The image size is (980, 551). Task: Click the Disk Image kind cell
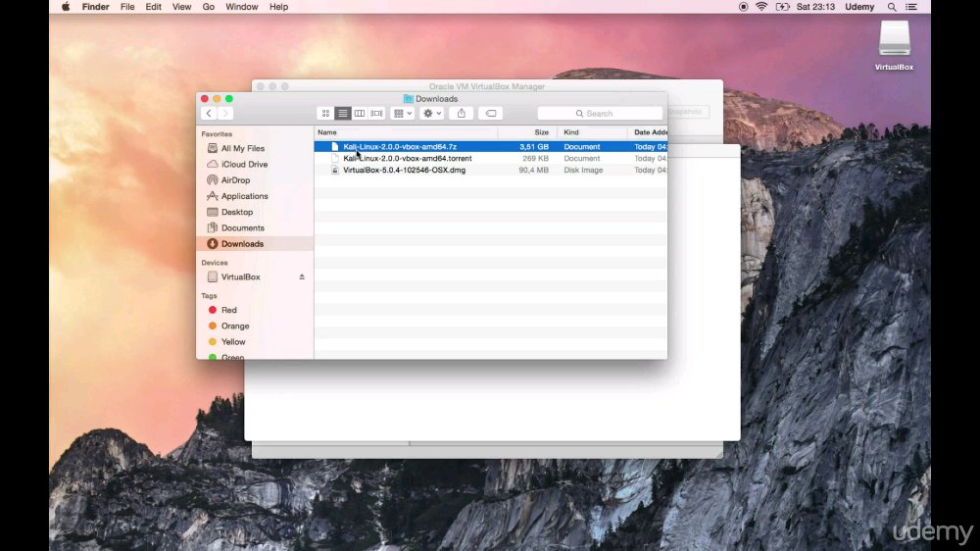[x=583, y=171]
